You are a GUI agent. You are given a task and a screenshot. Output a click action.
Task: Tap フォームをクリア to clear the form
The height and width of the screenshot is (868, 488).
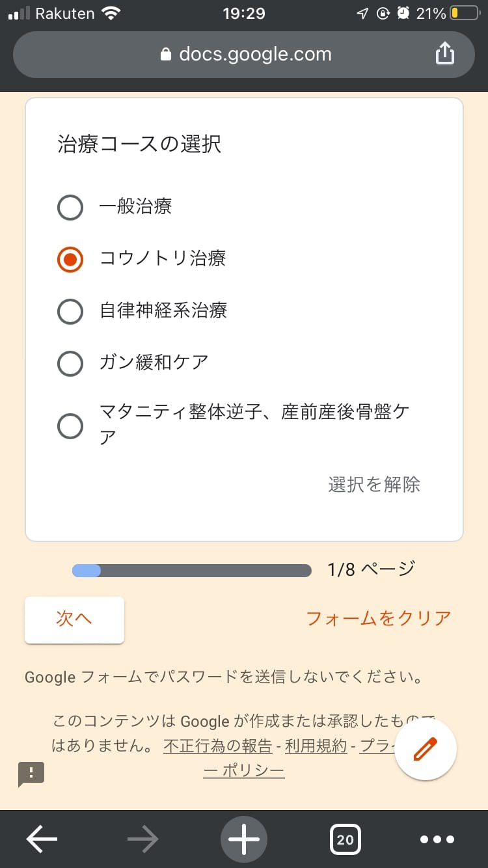(x=378, y=618)
